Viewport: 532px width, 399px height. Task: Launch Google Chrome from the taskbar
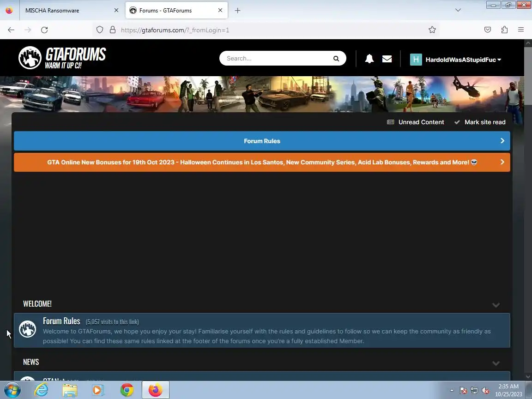pos(127,390)
